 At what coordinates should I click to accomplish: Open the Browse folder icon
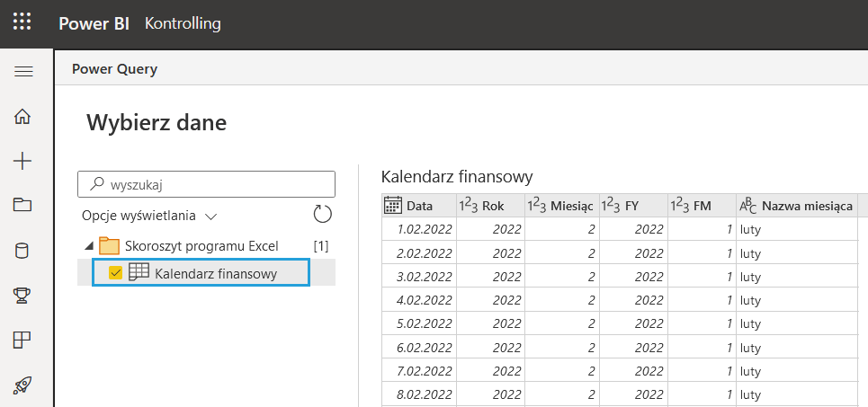22,205
